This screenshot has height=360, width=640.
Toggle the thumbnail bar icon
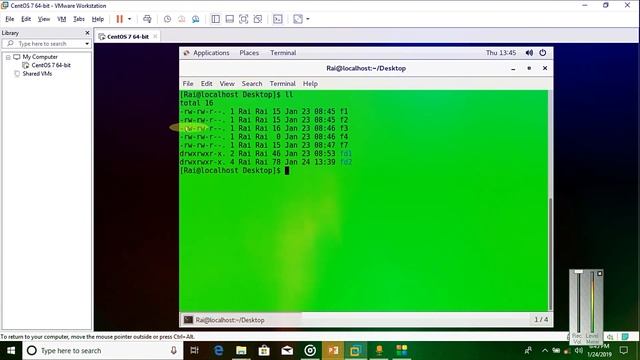[x=229, y=19]
